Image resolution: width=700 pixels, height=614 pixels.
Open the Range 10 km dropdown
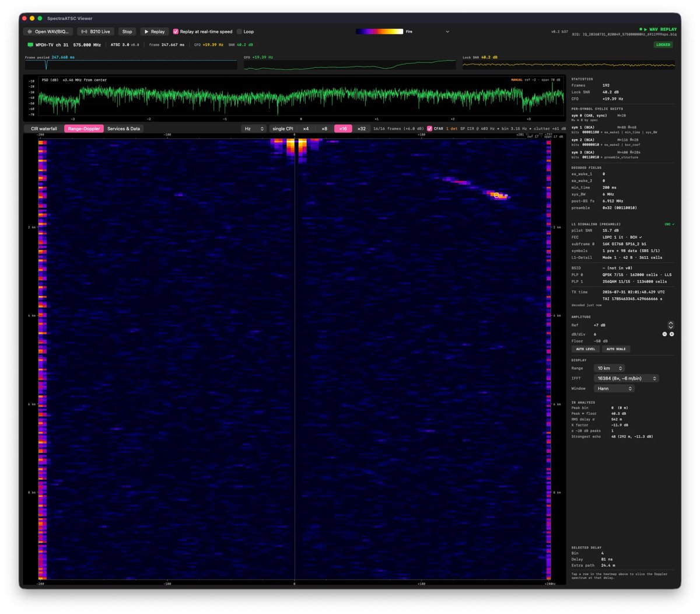click(x=610, y=368)
